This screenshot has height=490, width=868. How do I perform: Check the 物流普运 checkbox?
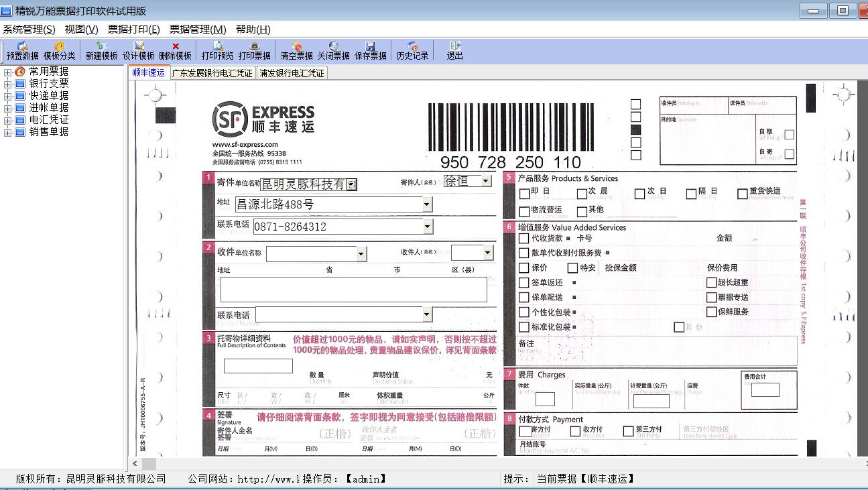524,212
